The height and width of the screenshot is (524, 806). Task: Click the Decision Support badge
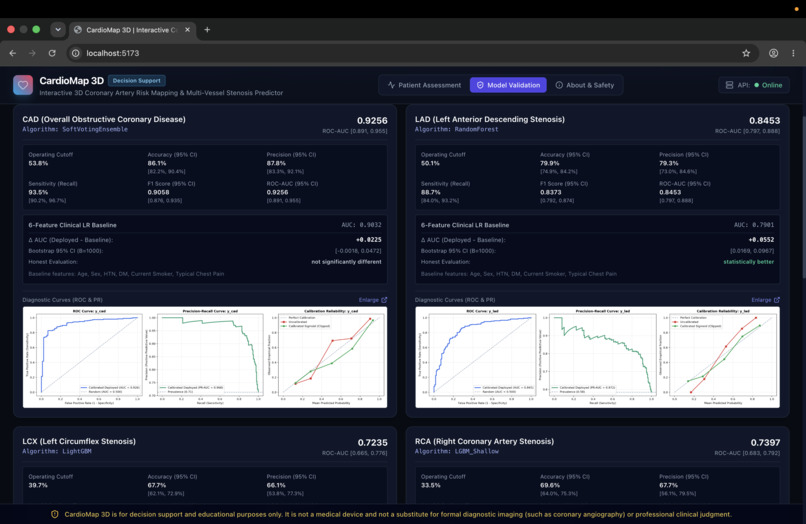pos(136,81)
